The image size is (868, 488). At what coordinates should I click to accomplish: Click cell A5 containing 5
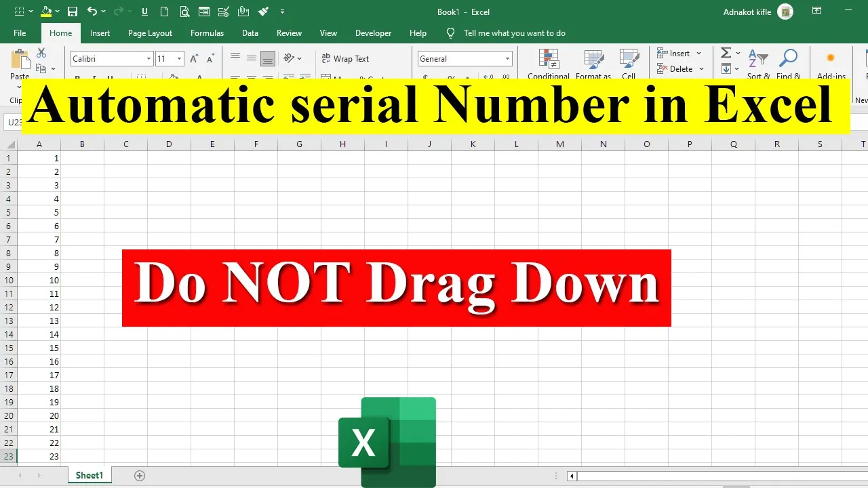tap(39, 212)
